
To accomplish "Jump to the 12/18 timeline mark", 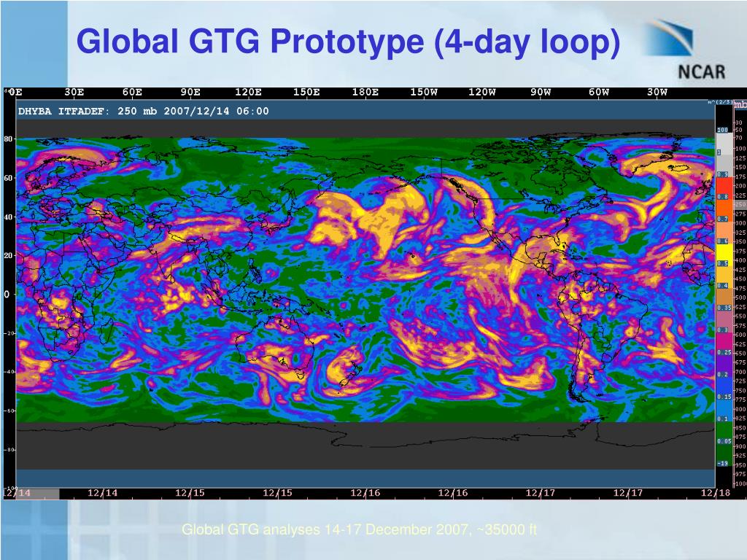I will tap(716, 493).
